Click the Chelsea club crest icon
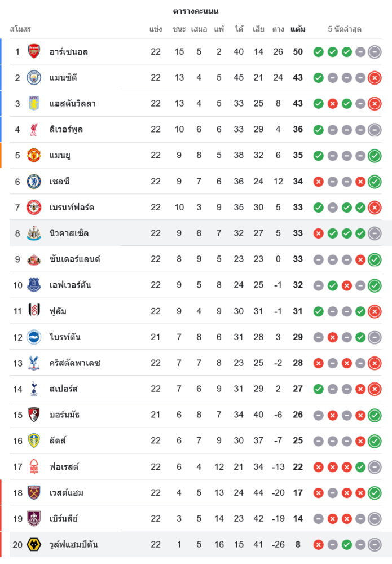 coord(34,182)
